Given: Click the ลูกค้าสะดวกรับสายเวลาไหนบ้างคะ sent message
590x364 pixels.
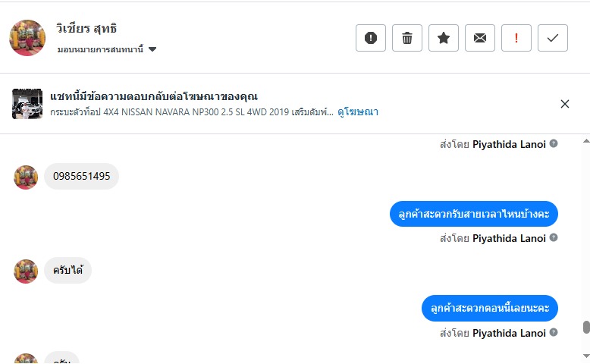Looking at the screenshot, I should pyautogui.click(x=474, y=214).
